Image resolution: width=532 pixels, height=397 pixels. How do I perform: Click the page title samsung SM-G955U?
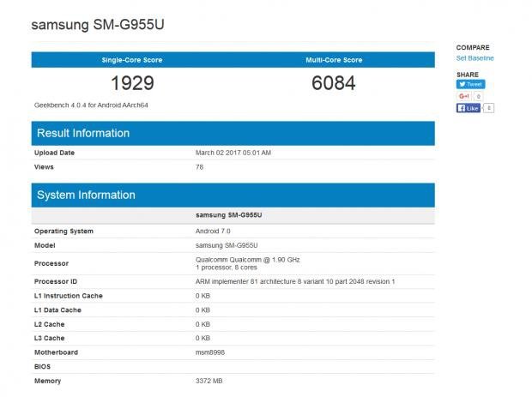pyautogui.click(x=98, y=25)
